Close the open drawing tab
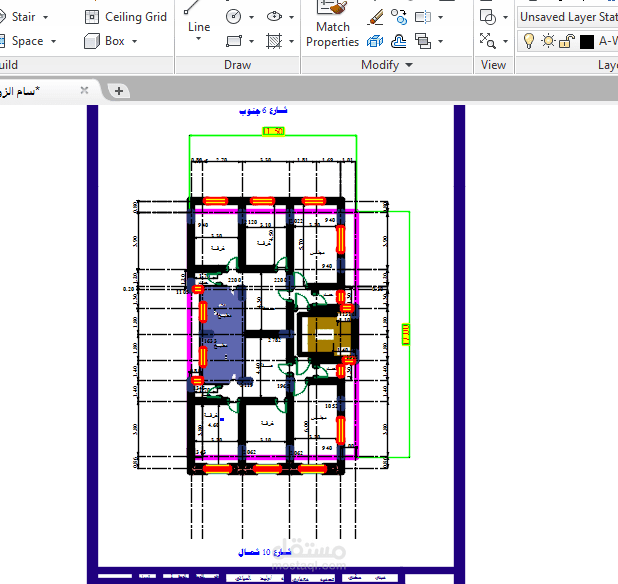Image resolution: width=618 pixels, height=584 pixels. pyautogui.click(x=84, y=91)
